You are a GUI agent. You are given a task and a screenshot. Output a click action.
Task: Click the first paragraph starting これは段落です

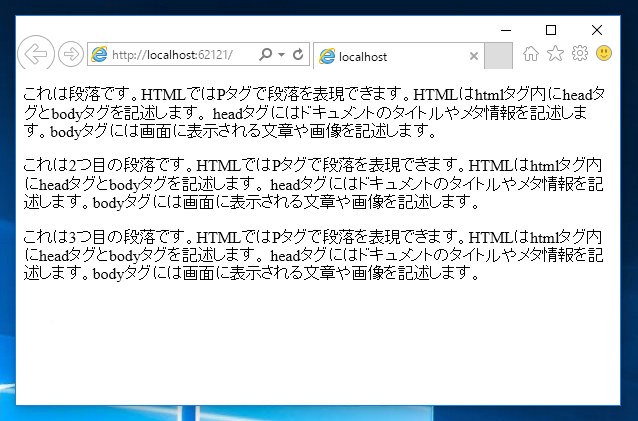point(314,113)
